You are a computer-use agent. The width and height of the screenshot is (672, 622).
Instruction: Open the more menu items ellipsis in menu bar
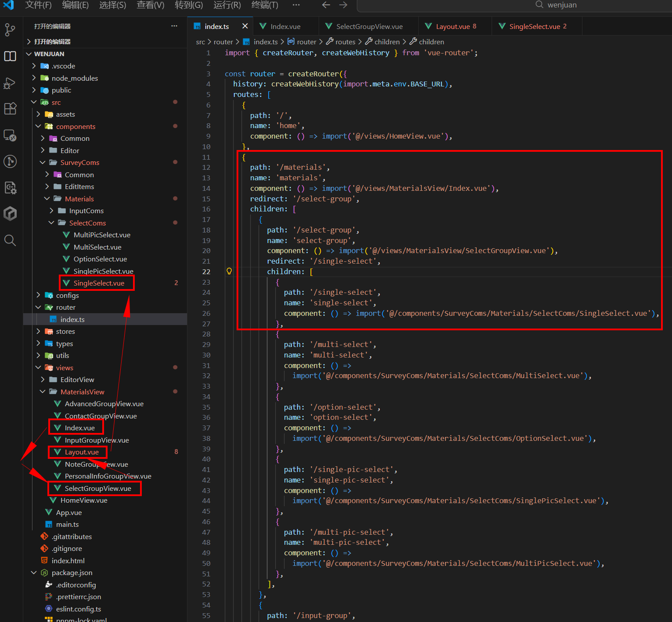(x=296, y=5)
